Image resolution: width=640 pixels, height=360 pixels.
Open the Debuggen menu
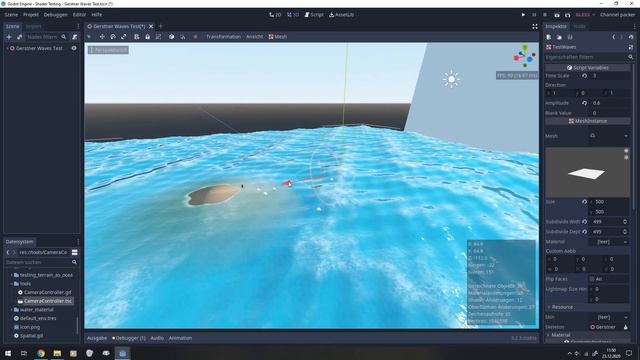coord(56,15)
